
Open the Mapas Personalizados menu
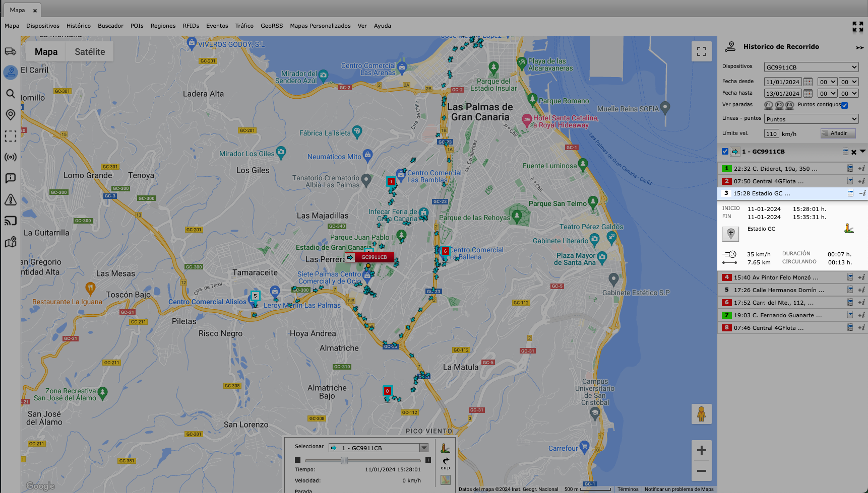click(320, 26)
